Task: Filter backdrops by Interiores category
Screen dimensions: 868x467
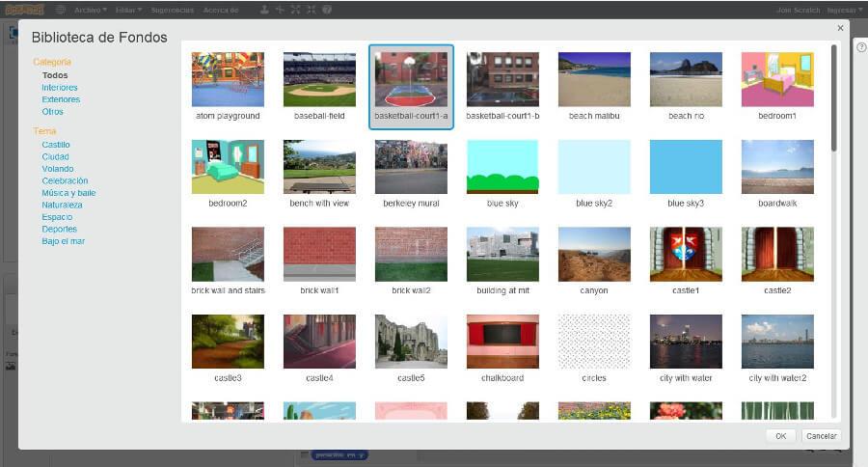Action: 59,88
